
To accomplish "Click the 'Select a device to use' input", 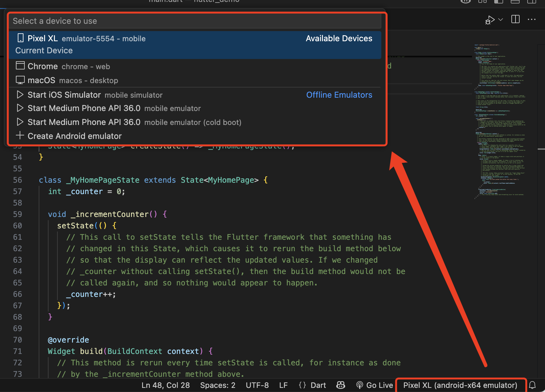I will (195, 21).
